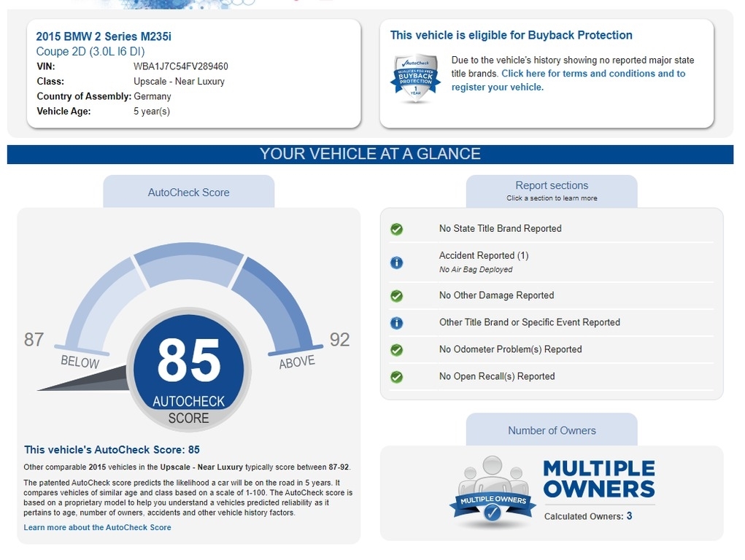
Task: Open the No Open Recall(s) Reported section
Action: pyautogui.click(x=496, y=376)
